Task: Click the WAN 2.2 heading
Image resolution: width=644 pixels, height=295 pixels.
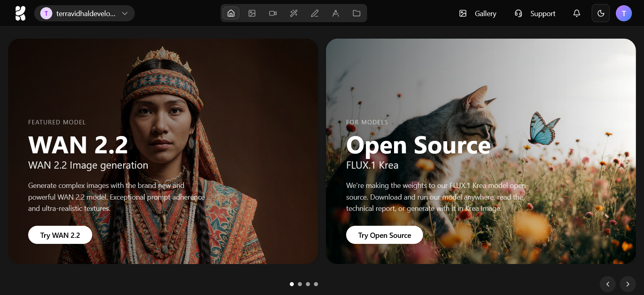Action: coord(78,145)
